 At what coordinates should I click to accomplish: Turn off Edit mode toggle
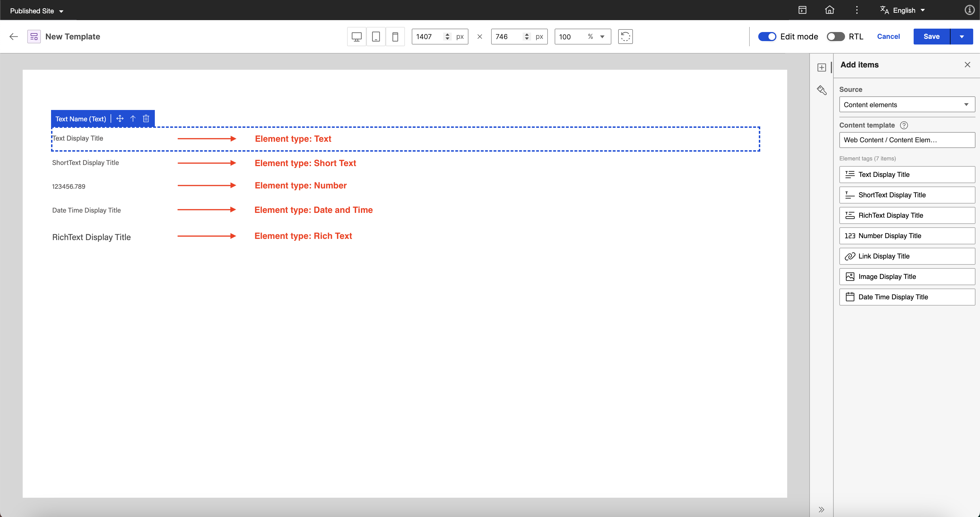coord(767,37)
